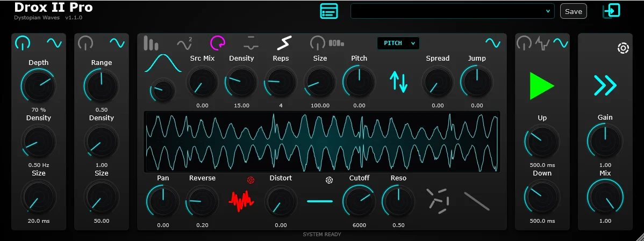
Task: Toggle the envelope follower panel power
Action: tap(524, 43)
